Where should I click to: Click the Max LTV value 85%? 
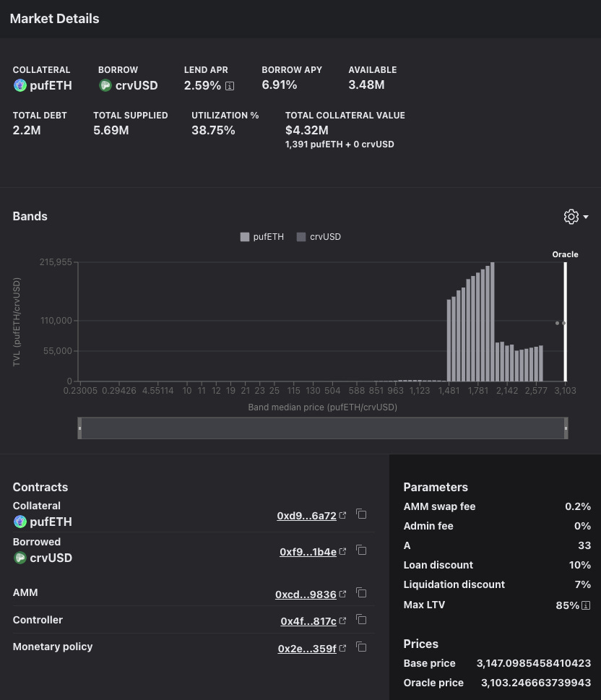click(568, 605)
